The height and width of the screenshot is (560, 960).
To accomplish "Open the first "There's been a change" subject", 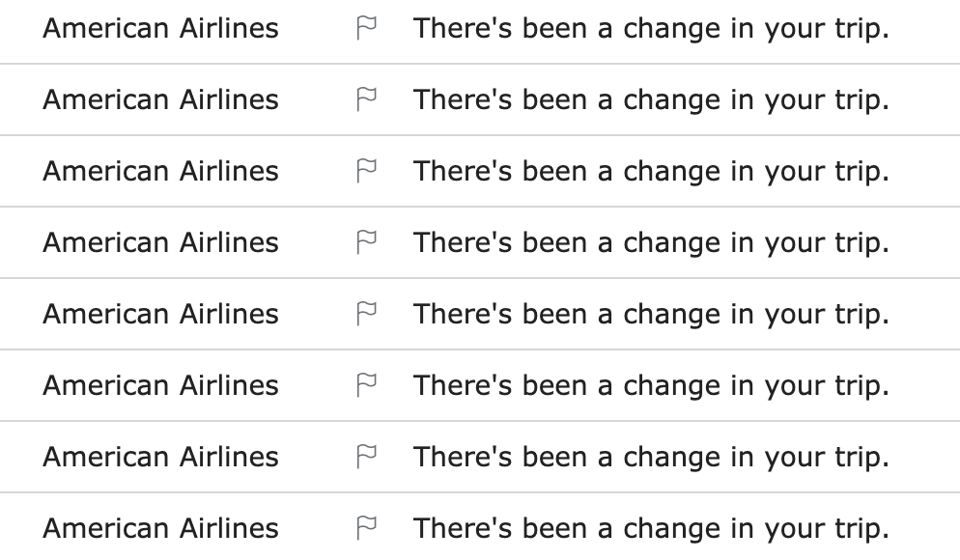I will [x=651, y=29].
